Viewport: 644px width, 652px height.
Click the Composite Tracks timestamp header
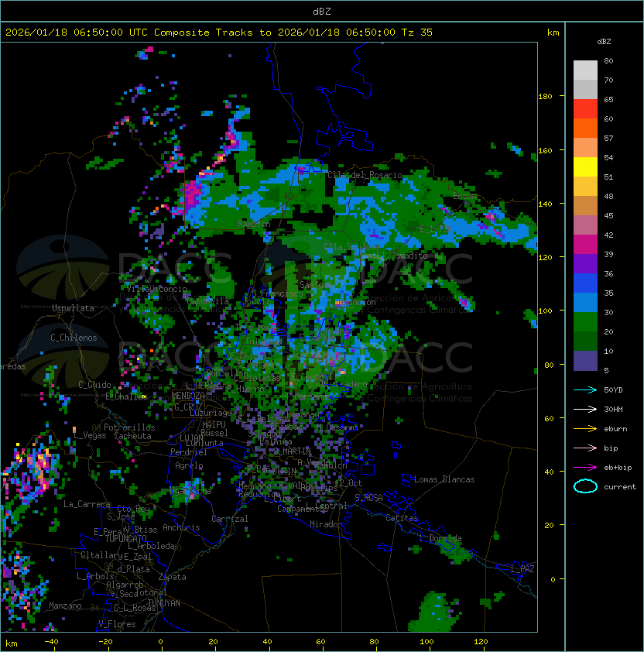click(x=219, y=33)
